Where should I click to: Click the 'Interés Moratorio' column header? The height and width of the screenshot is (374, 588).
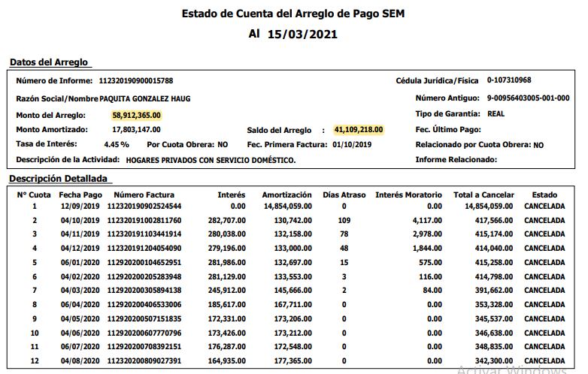[x=408, y=195]
